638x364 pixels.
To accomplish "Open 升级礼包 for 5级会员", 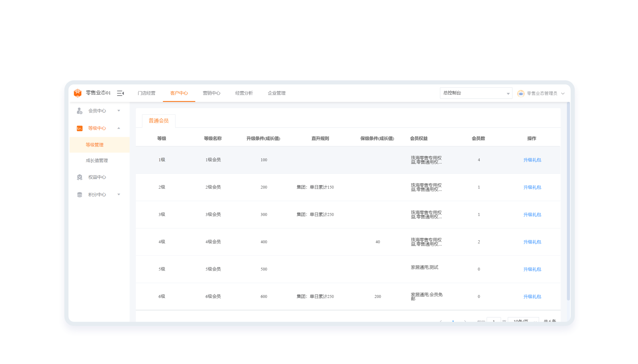I will pyautogui.click(x=532, y=269).
